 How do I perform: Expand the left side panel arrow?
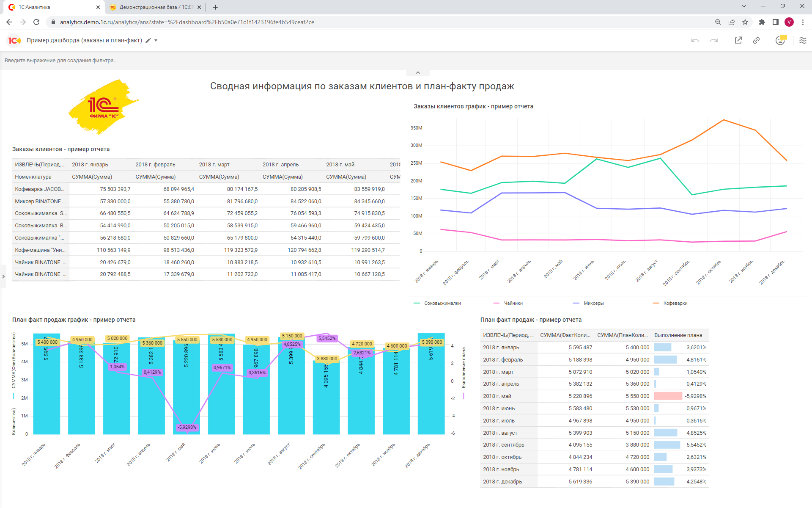tap(3, 276)
